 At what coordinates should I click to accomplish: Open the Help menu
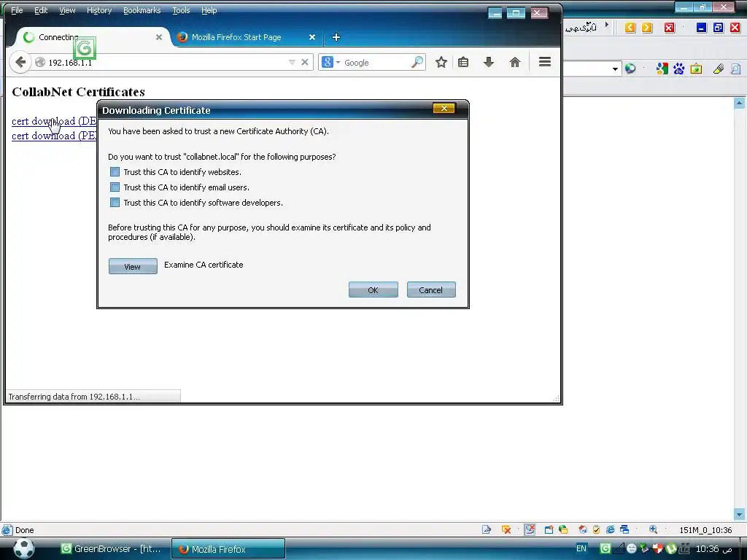pyautogui.click(x=209, y=10)
